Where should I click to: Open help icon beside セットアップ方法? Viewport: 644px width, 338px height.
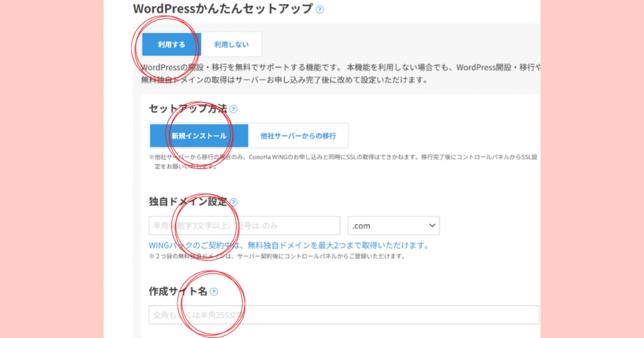point(233,109)
